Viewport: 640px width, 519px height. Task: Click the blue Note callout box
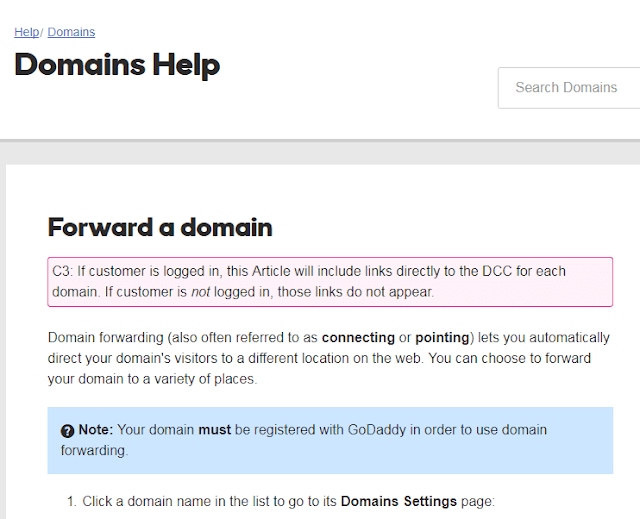click(330, 440)
